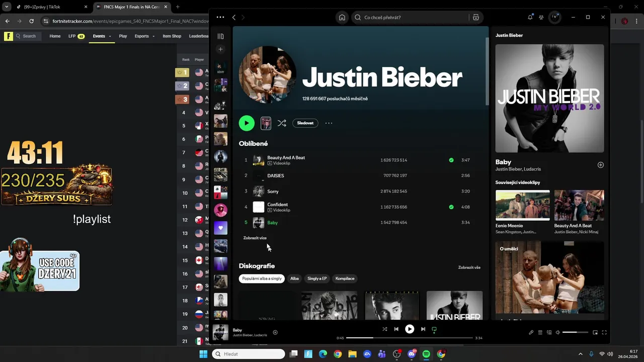This screenshot has height=362, width=644.
Task: Open Discord from the taskbar
Action: pyautogui.click(x=412, y=354)
